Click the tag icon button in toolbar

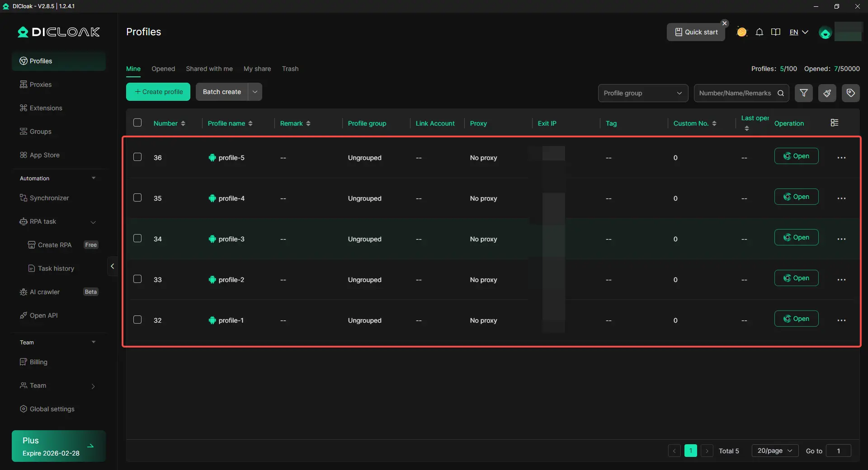tap(850, 93)
